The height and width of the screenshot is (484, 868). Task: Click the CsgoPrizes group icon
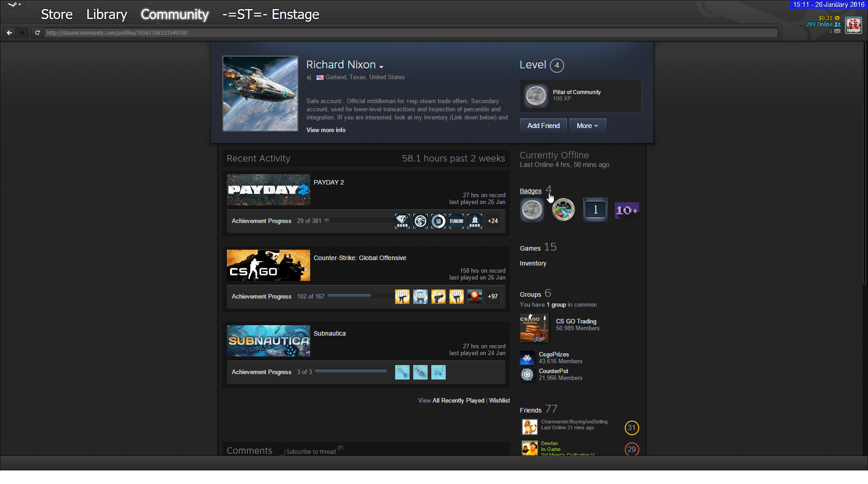click(527, 358)
